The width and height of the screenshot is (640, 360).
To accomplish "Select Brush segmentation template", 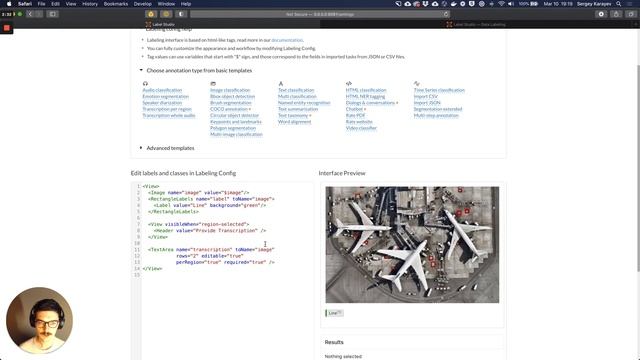I will pos(231,103).
